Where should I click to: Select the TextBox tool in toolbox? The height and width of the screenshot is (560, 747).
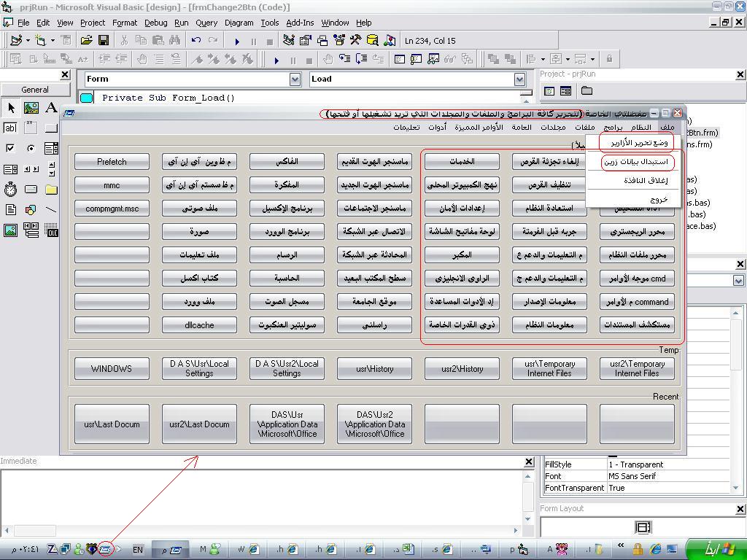(x=10, y=128)
